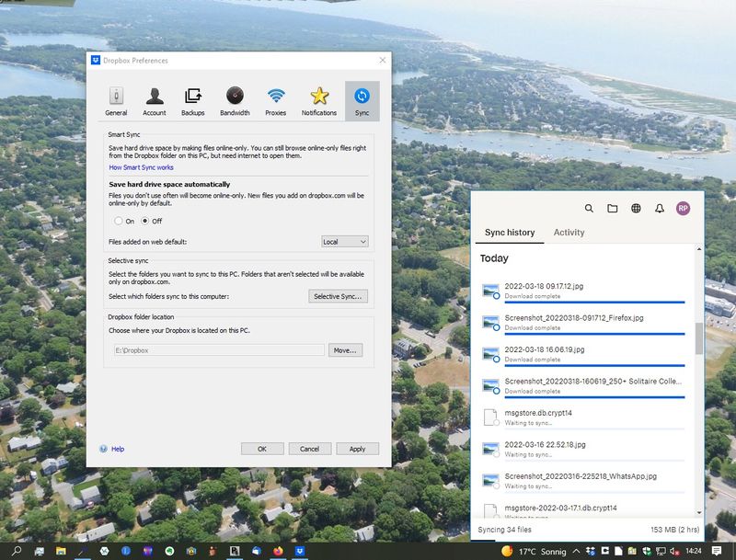Open the Account preferences icon
This screenshot has height=560, width=736.
155,100
